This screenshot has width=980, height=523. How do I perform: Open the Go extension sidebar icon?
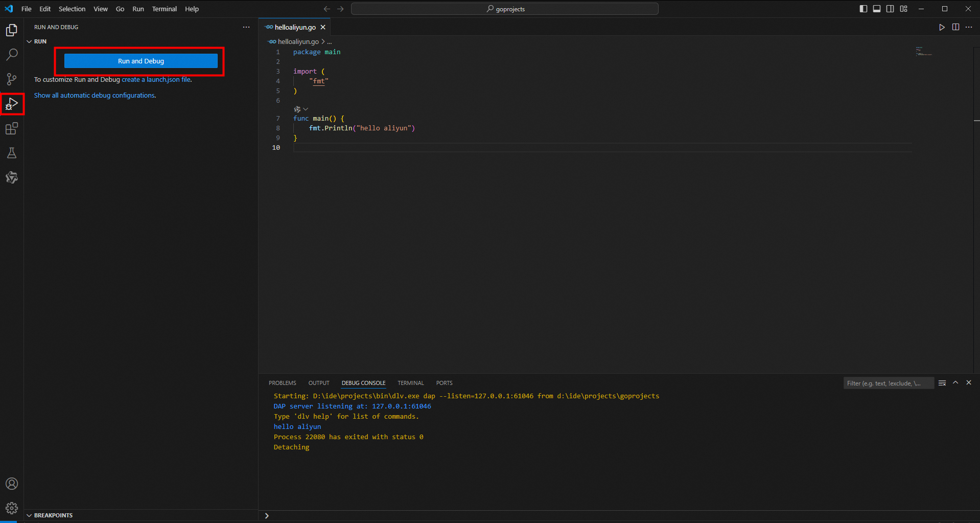pos(12,177)
